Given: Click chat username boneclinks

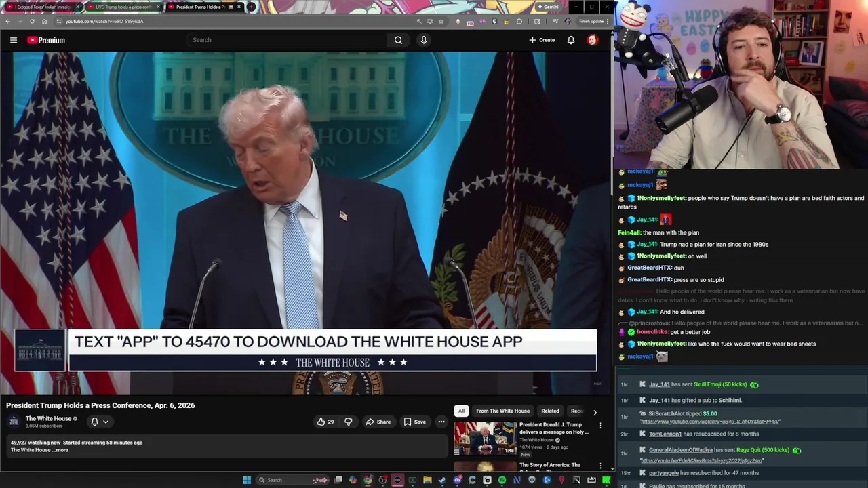Looking at the screenshot, I should tap(652, 332).
